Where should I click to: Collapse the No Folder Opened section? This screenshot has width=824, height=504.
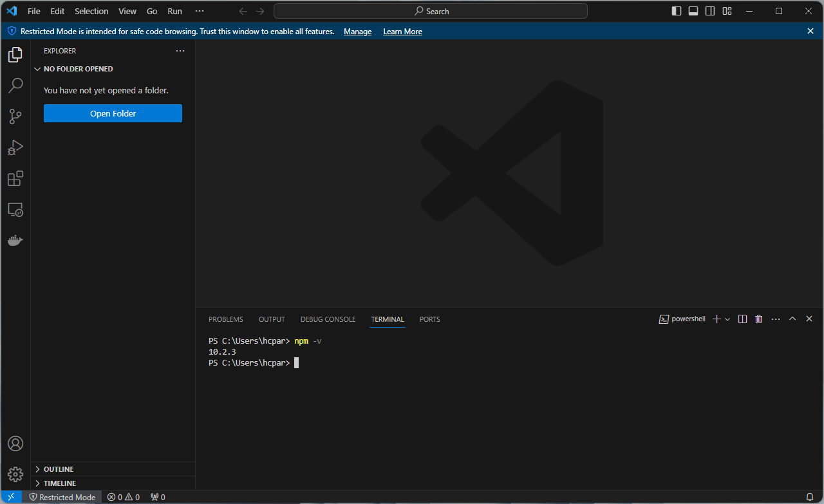(x=113, y=69)
